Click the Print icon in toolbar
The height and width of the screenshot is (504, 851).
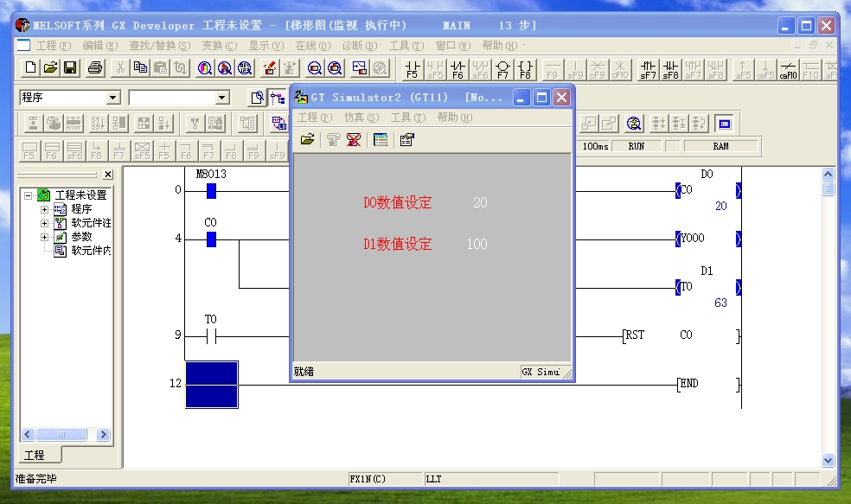(x=95, y=67)
